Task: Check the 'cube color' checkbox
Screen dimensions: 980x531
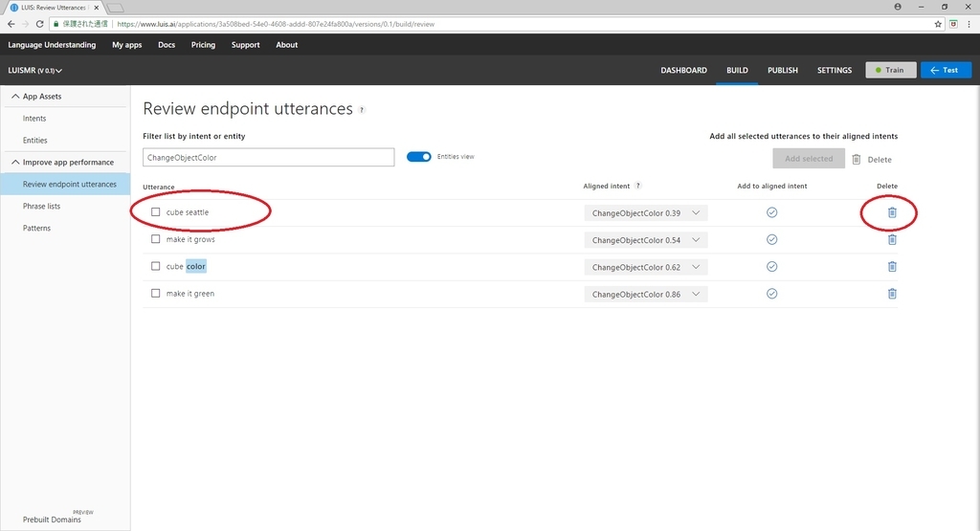Action: (156, 266)
